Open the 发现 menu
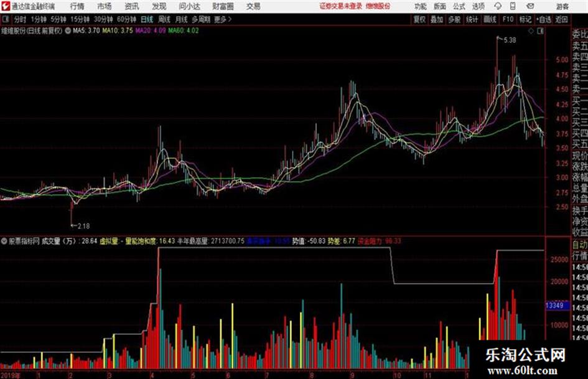588x379 pixels. click(159, 6)
